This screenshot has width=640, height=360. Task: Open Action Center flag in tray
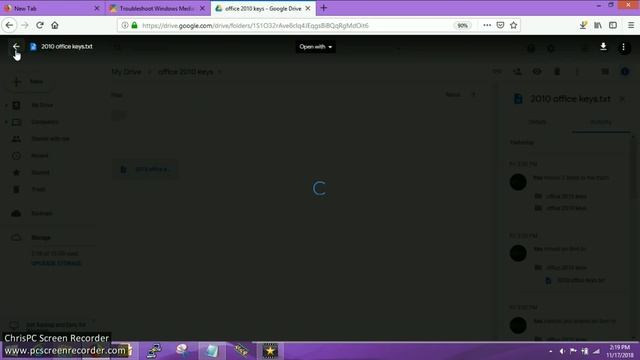(573, 351)
